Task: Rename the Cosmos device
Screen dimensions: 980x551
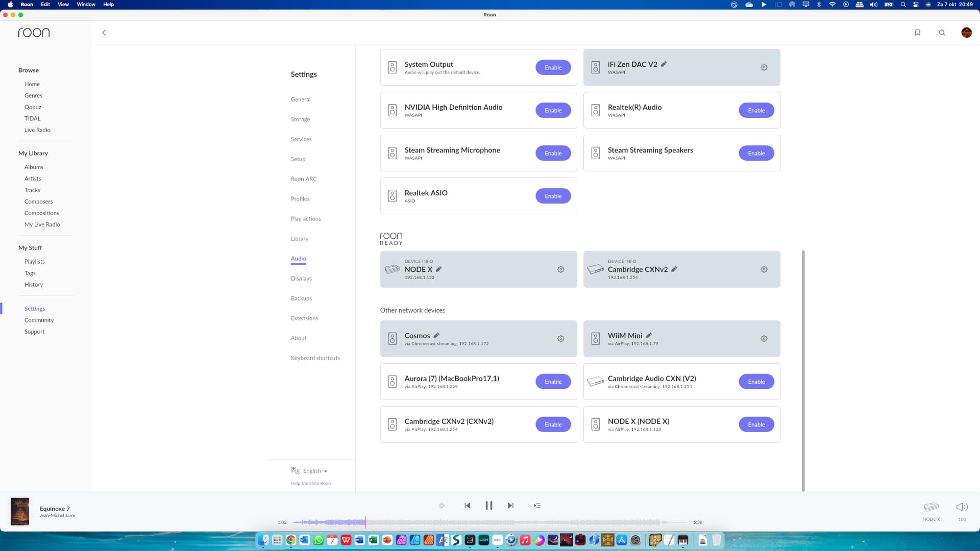Action: (436, 336)
